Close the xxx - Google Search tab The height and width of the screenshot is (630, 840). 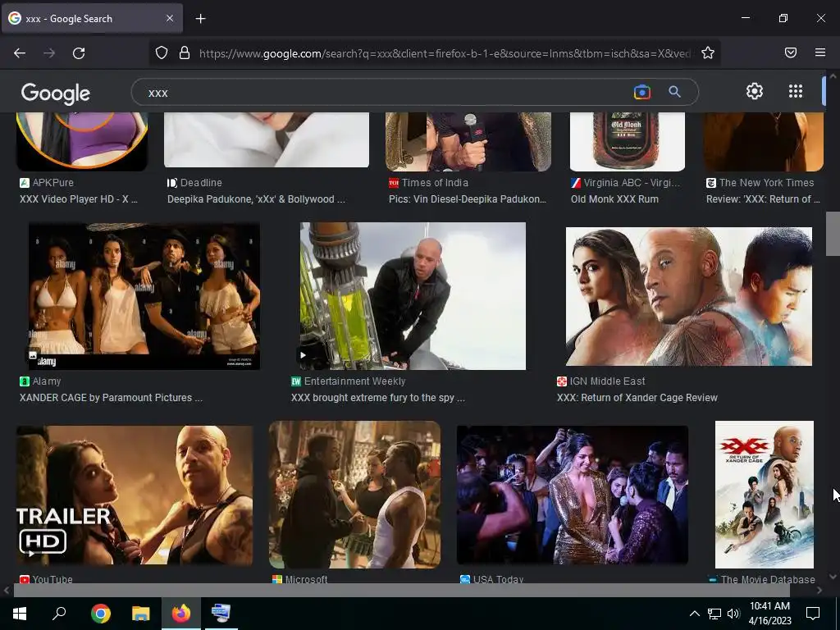[x=170, y=18]
